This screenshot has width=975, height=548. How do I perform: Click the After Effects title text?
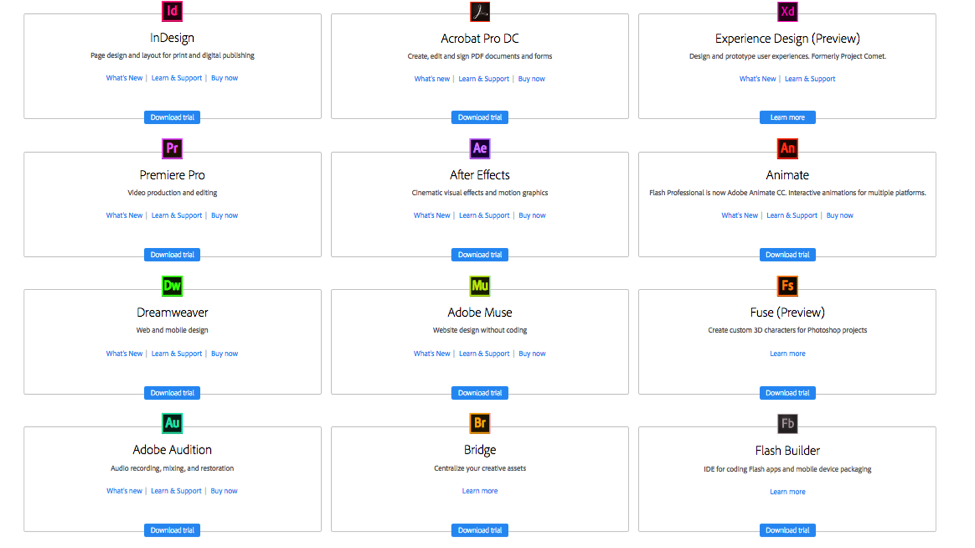479,175
